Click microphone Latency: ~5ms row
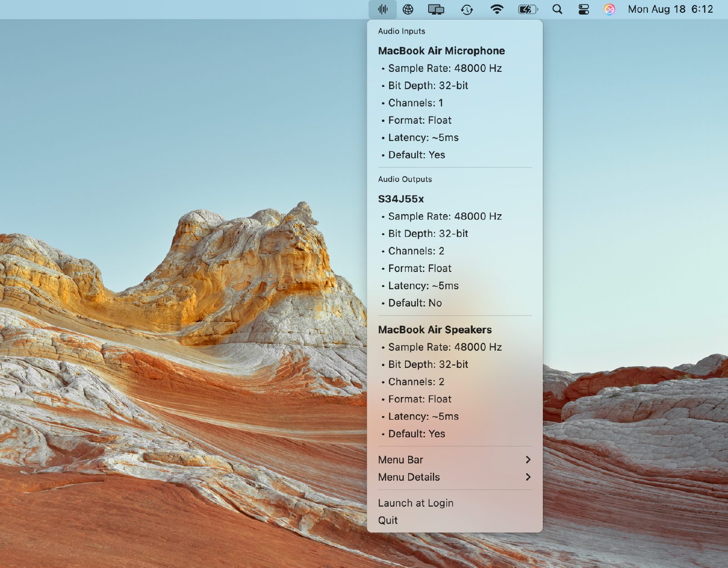The image size is (728, 568). [x=455, y=137]
